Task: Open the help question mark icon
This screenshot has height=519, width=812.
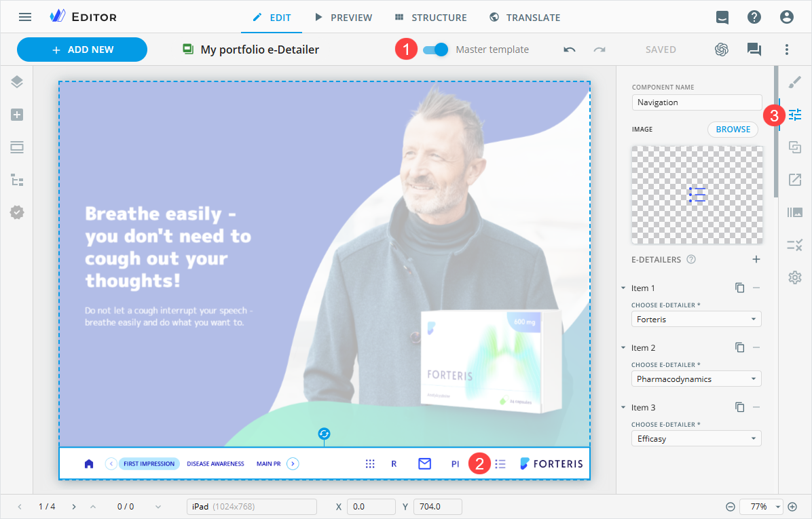Action: (754, 18)
